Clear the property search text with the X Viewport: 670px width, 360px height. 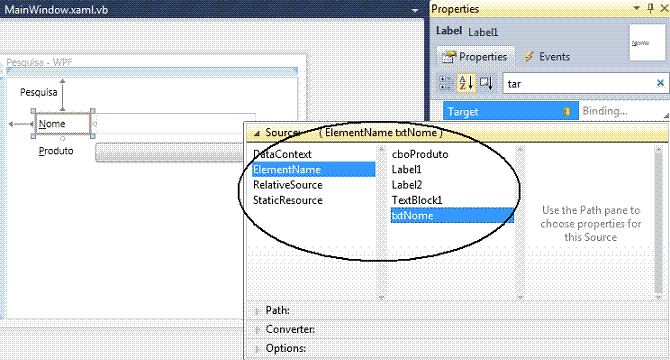point(660,83)
